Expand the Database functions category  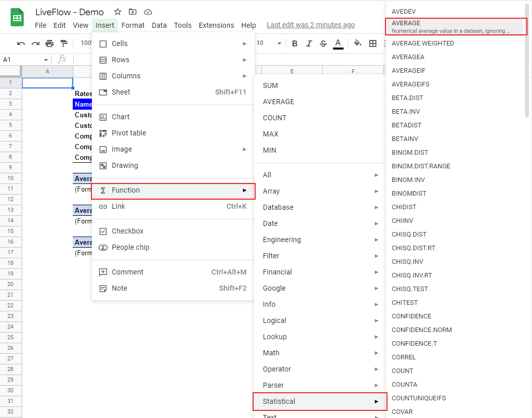pyautogui.click(x=320, y=207)
